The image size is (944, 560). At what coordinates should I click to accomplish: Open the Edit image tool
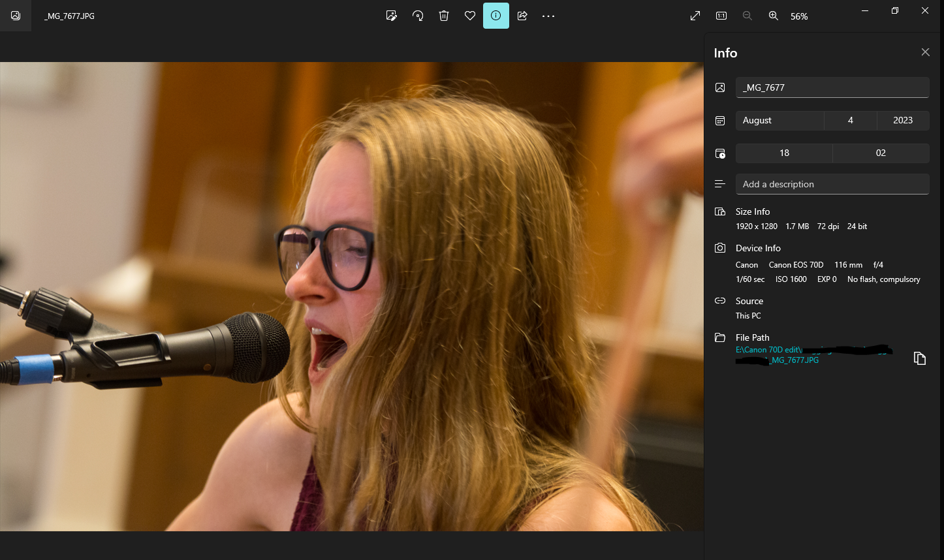[392, 16]
